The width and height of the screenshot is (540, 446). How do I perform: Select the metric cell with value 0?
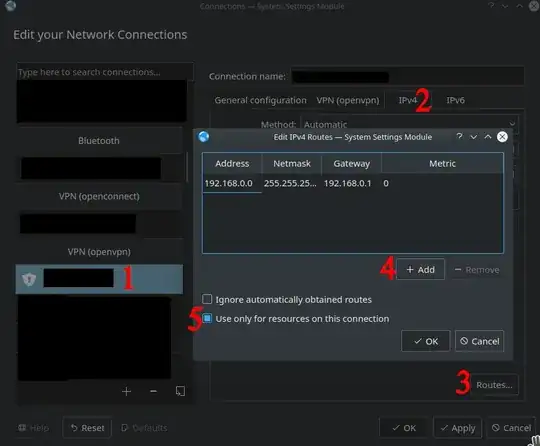click(x=442, y=183)
